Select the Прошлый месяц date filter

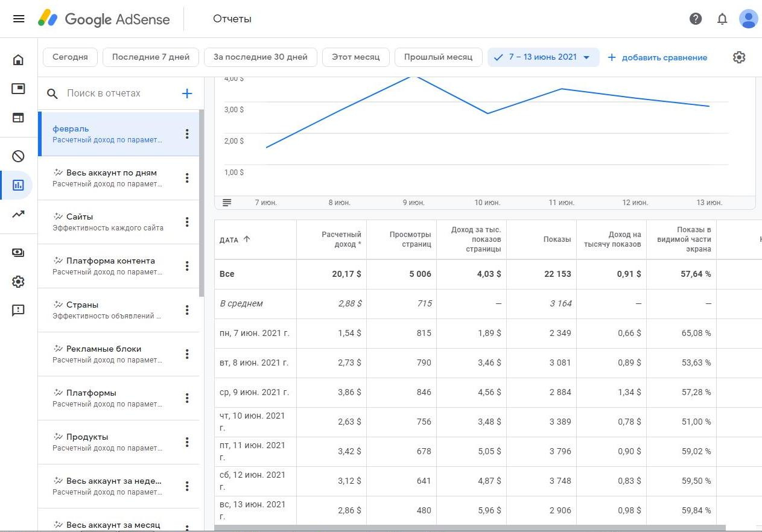point(438,57)
